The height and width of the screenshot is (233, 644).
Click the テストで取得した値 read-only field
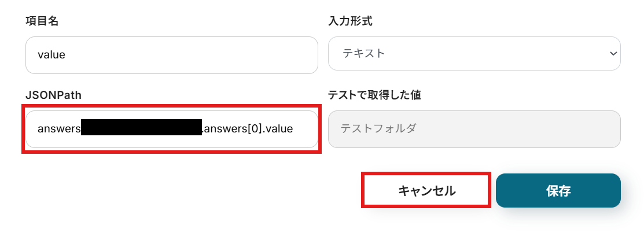474,129
